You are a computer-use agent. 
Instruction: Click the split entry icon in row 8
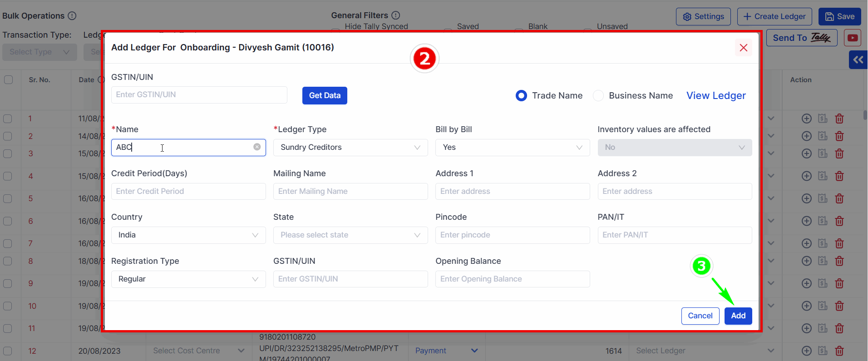click(823, 261)
